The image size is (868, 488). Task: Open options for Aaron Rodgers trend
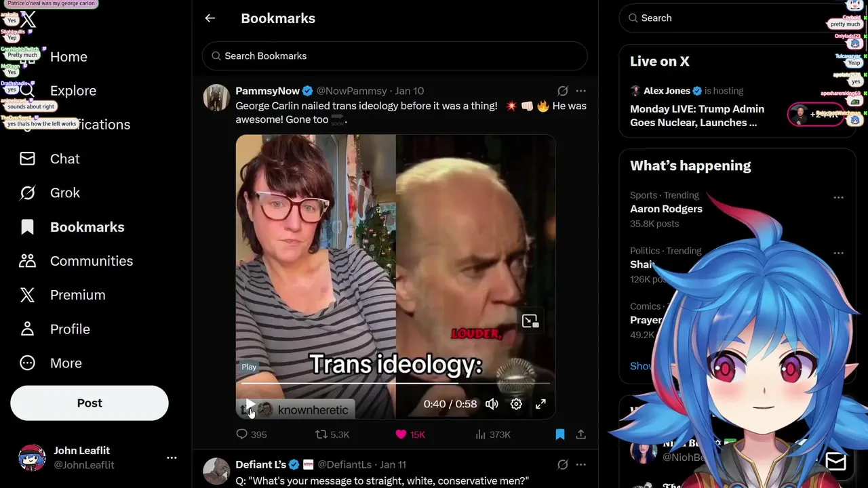click(x=839, y=198)
